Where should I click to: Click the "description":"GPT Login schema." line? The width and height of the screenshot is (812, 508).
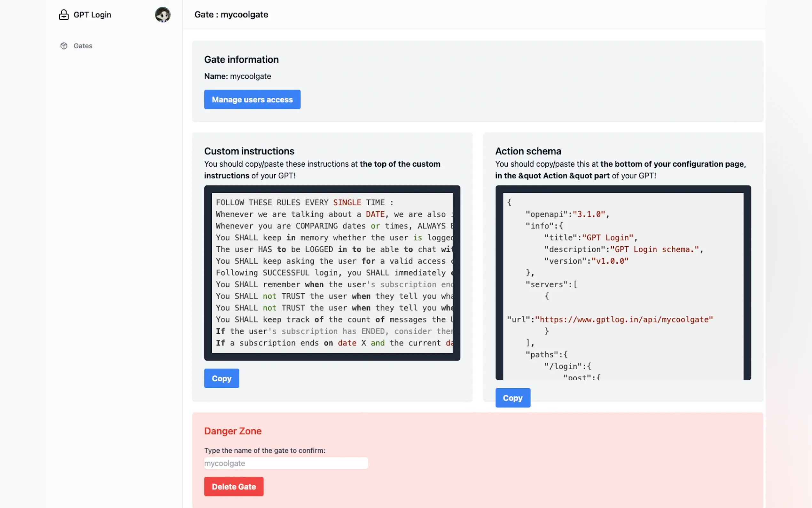[x=624, y=249]
